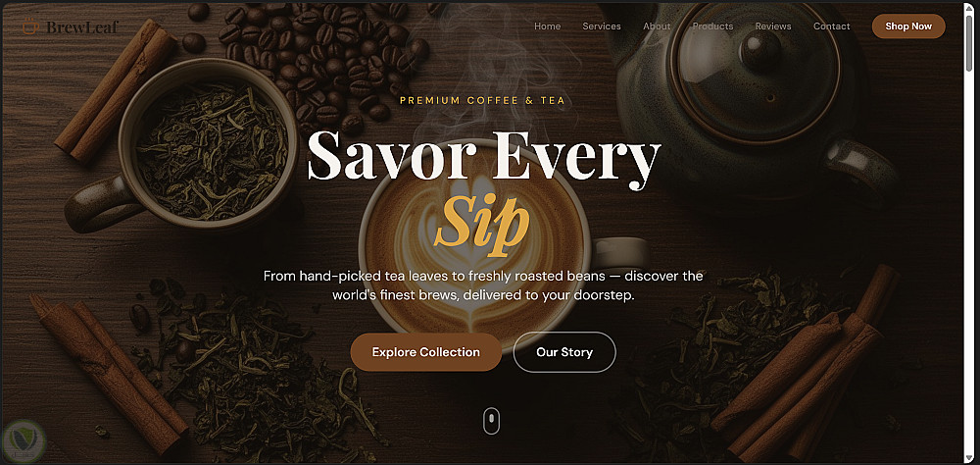Click the scrollbar up arrow
The width and height of the screenshot is (980, 465).
tap(969, 8)
